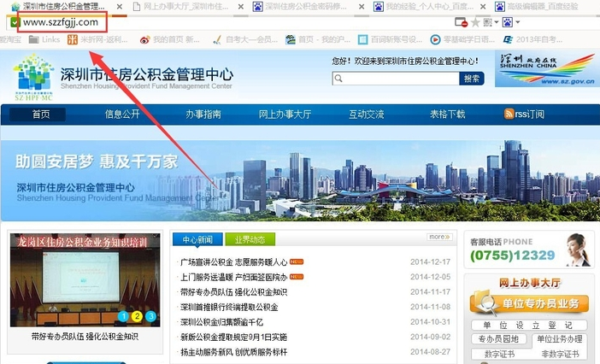The height and width of the screenshot is (364, 600).
Task: Select 信息公开 in the navigation bar
Action: [x=122, y=114]
